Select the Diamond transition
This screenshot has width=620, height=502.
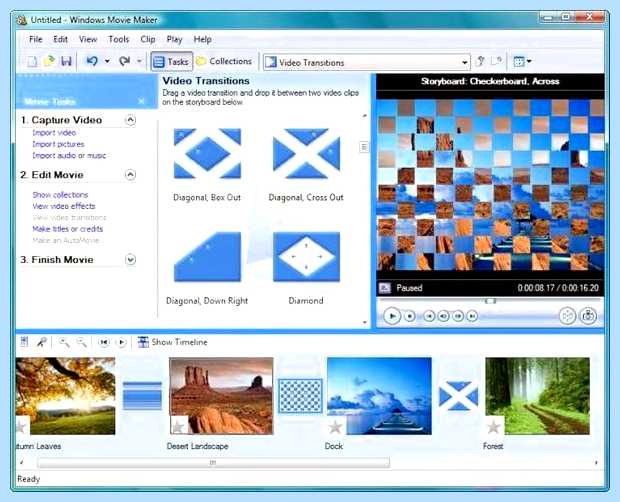pyautogui.click(x=306, y=257)
